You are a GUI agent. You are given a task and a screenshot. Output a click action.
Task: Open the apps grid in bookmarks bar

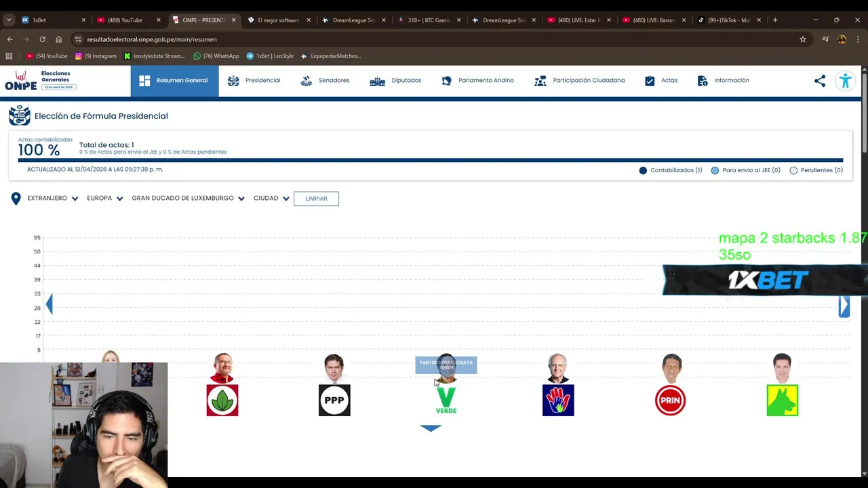point(9,56)
